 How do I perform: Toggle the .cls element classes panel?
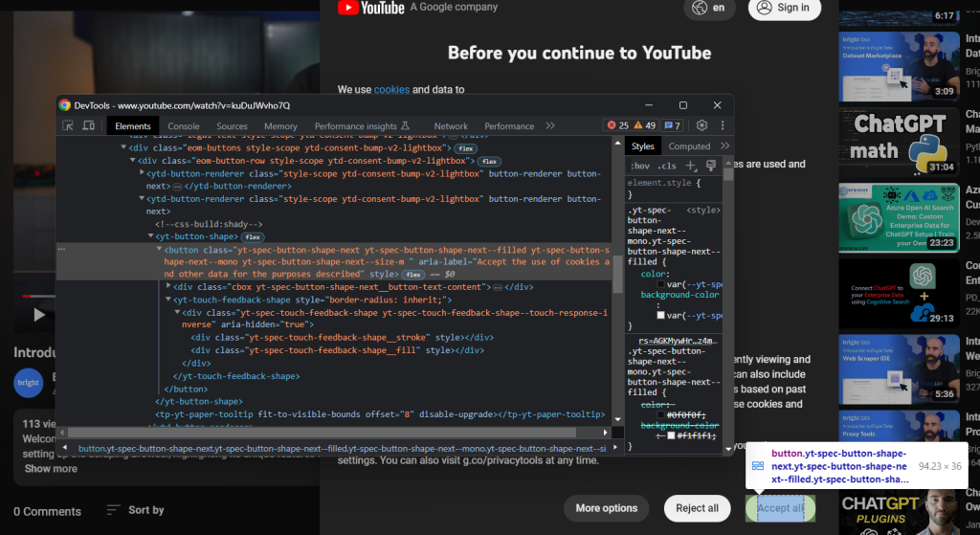pos(666,166)
